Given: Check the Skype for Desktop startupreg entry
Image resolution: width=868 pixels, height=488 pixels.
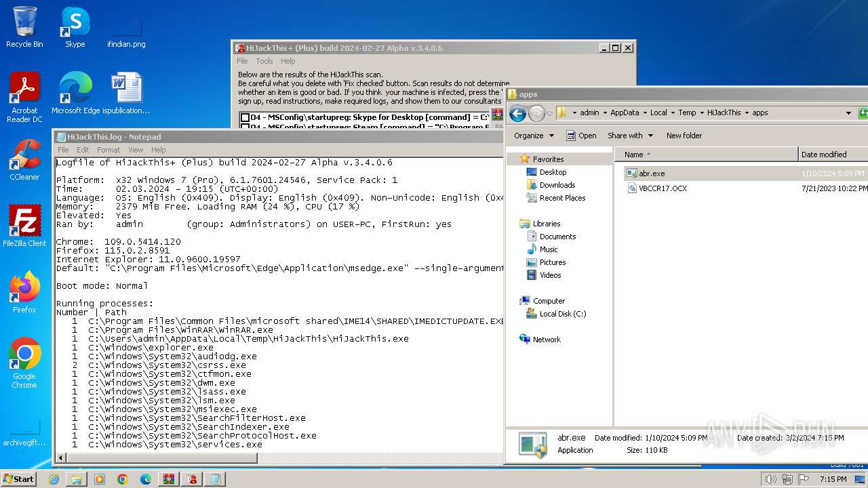Looking at the screenshot, I should pos(245,117).
